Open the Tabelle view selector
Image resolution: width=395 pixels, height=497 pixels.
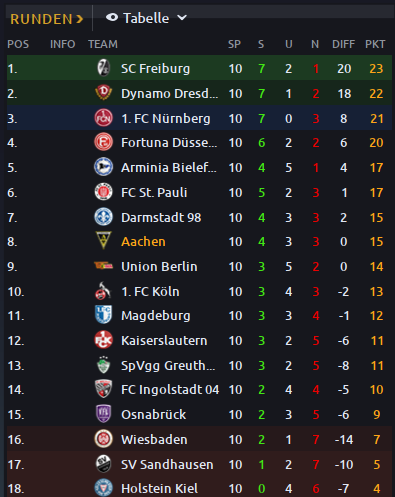click(146, 18)
